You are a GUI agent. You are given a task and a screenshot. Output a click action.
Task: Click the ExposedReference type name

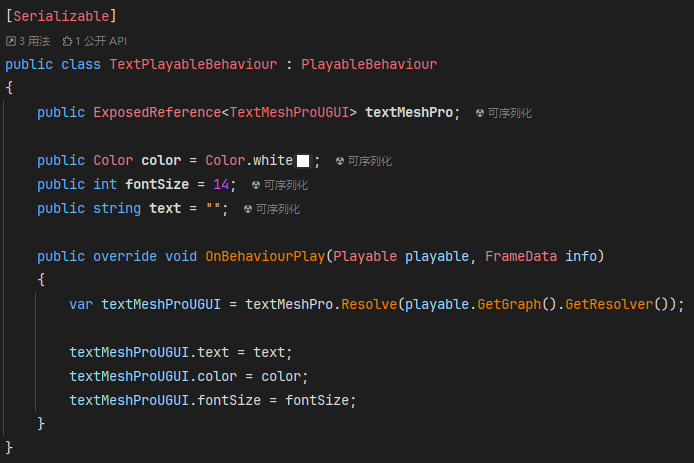click(x=157, y=112)
